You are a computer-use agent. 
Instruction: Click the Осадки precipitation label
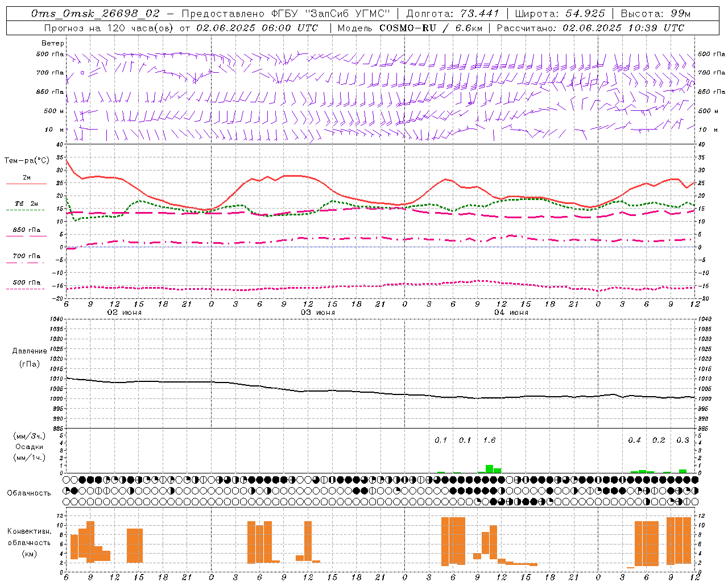coord(30,447)
